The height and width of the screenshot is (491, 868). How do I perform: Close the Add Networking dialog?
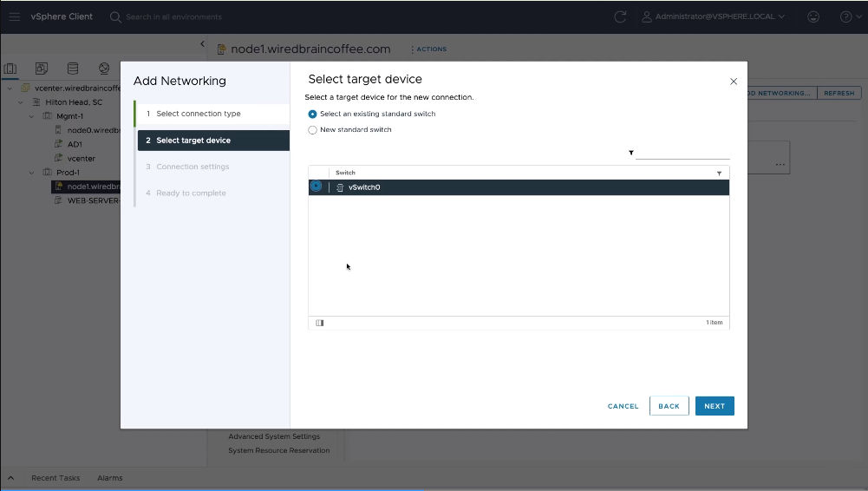pyautogui.click(x=734, y=82)
